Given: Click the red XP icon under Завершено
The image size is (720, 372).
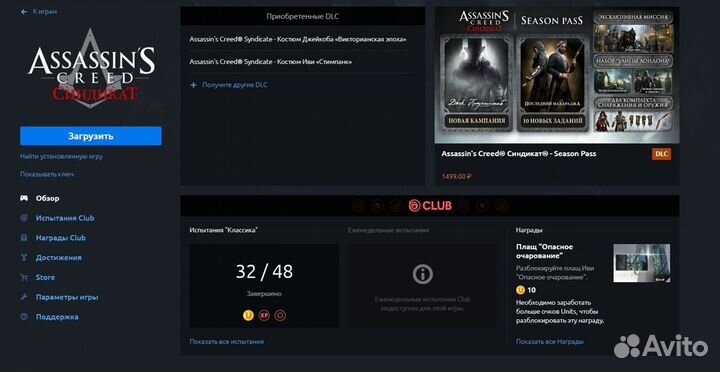Looking at the screenshot, I should point(264,316).
